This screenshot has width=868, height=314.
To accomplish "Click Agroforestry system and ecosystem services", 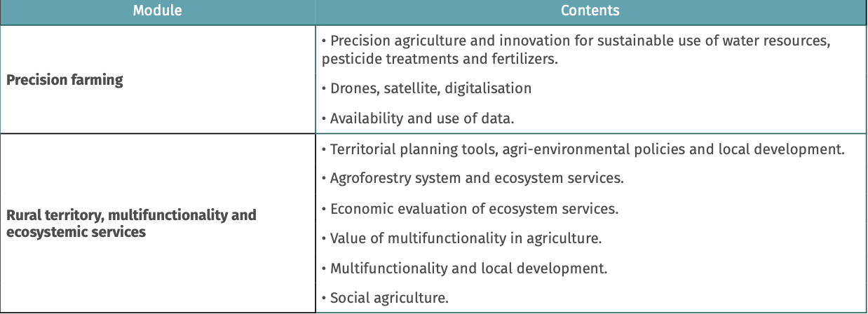I will (473, 178).
